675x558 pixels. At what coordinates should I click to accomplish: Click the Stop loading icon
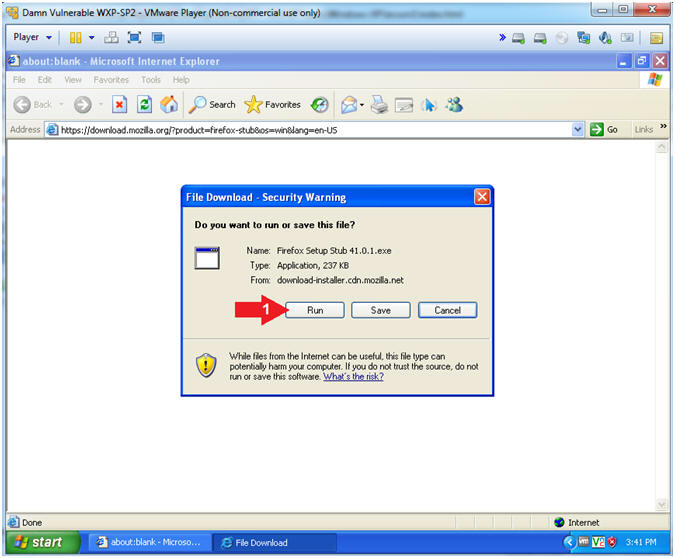point(119,105)
